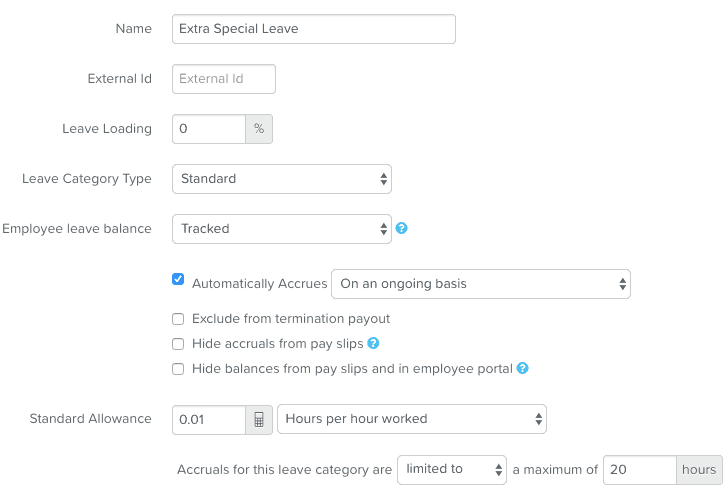Expand the Employee leave balance Tracked dropdown
The width and height of the screenshot is (727, 492).
click(282, 229)
